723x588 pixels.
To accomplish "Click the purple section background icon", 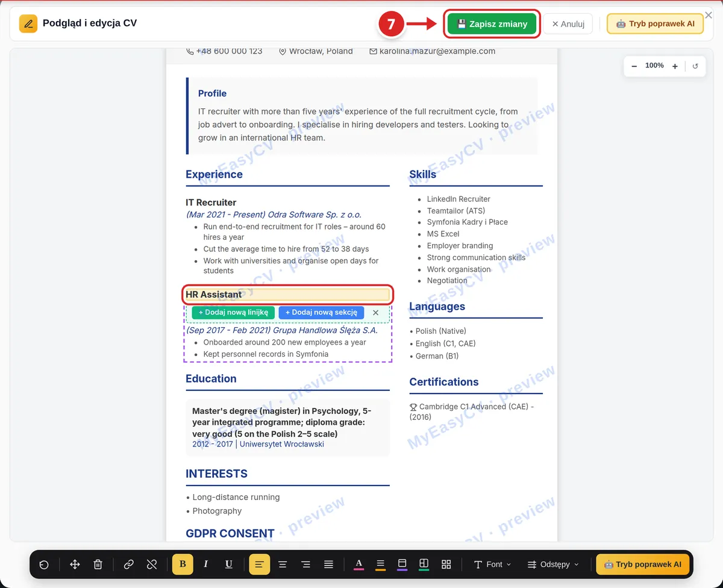I will coord(402,565).
